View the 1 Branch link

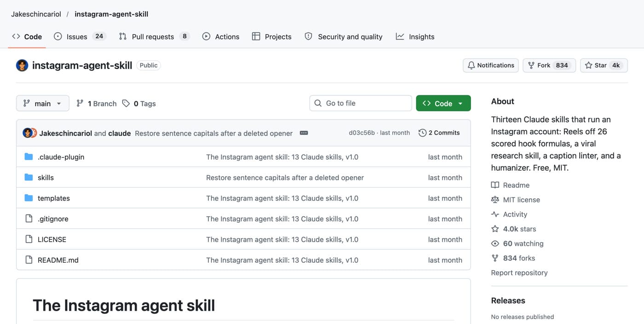point(97,104)
